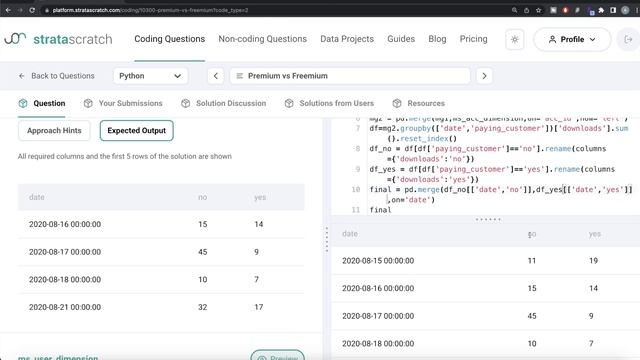
Task: Go to previous question arrow
Action: point(216,76)
